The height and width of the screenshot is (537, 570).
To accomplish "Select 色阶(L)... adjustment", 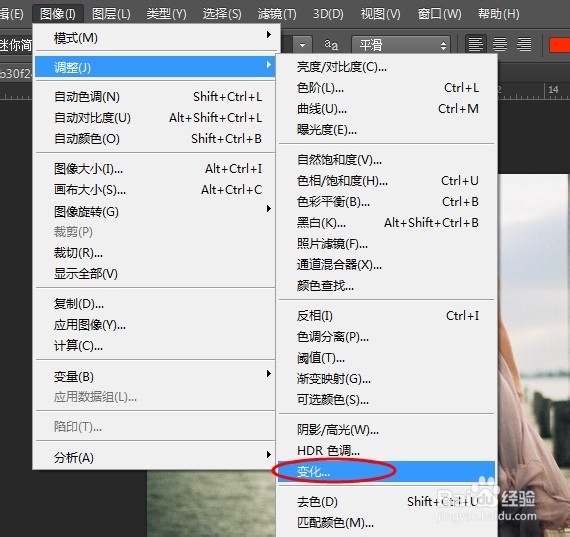I will pyautogui.click(x=386, y=88).
